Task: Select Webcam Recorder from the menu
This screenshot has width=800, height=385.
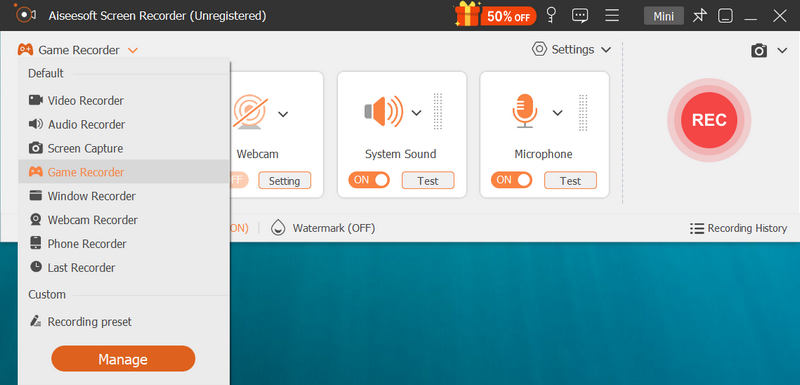Action: pos(123,220)
